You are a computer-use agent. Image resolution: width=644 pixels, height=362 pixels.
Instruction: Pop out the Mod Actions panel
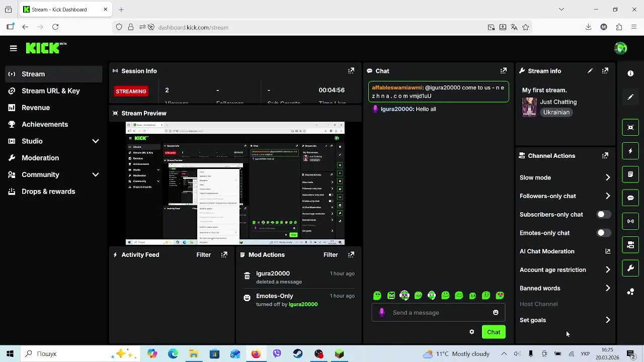tap(351, 255)
